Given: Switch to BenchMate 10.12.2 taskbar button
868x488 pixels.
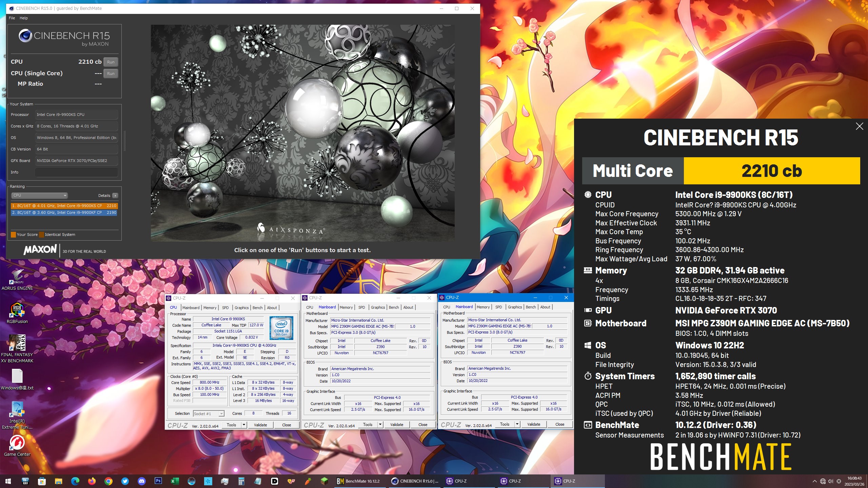Looking at the screenshot, I should 360,481.
